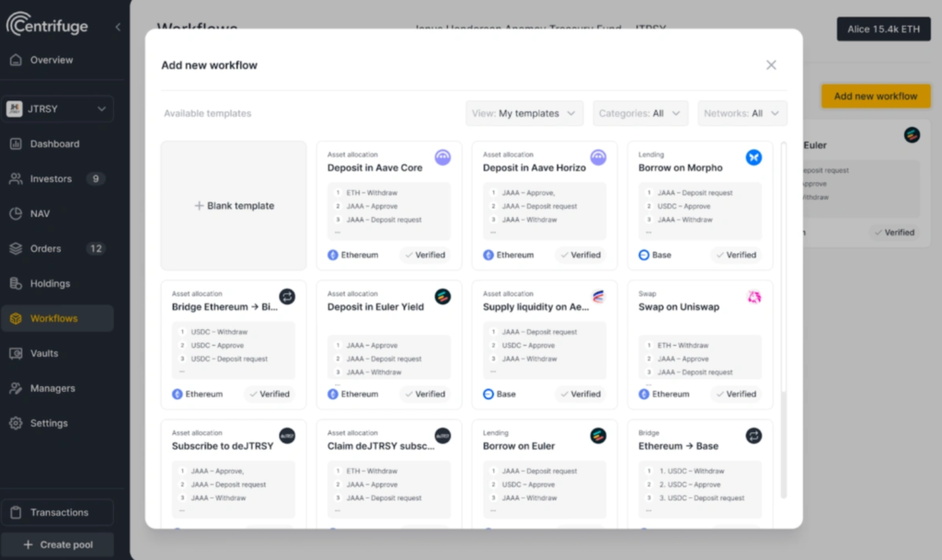Click the protocol icon on Supply liquidity on Aerodrome
The width and height of the screenshot is (942, 560).
(x=598, y=296)
